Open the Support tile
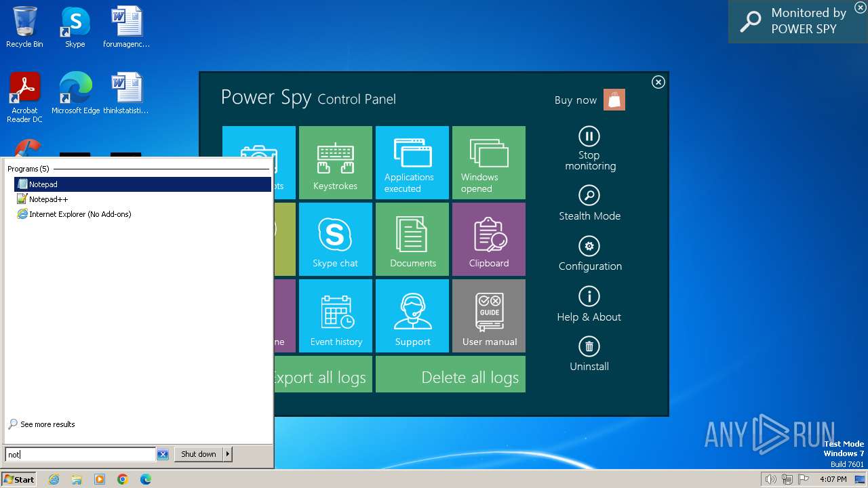 [x=412, y=316]
